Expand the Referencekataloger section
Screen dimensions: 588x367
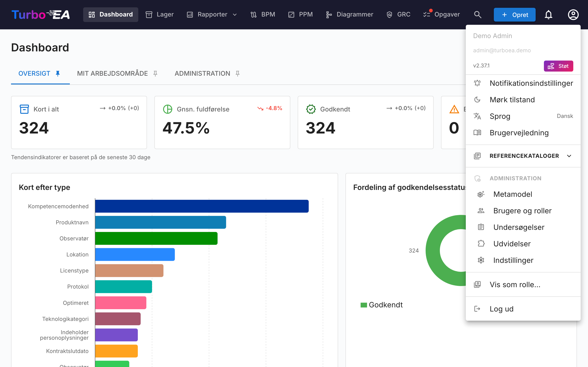(523, 156)
